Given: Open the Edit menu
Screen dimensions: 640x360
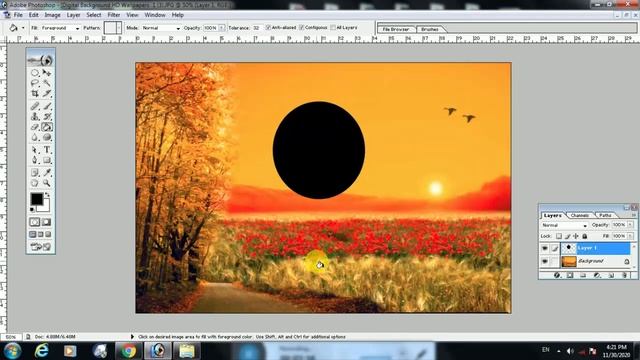Looking at the screenshot, I should (x=33, y=15).
